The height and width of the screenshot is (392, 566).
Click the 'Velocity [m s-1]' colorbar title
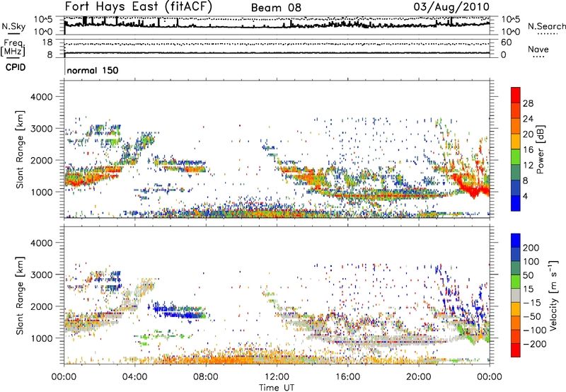point(553,295)
